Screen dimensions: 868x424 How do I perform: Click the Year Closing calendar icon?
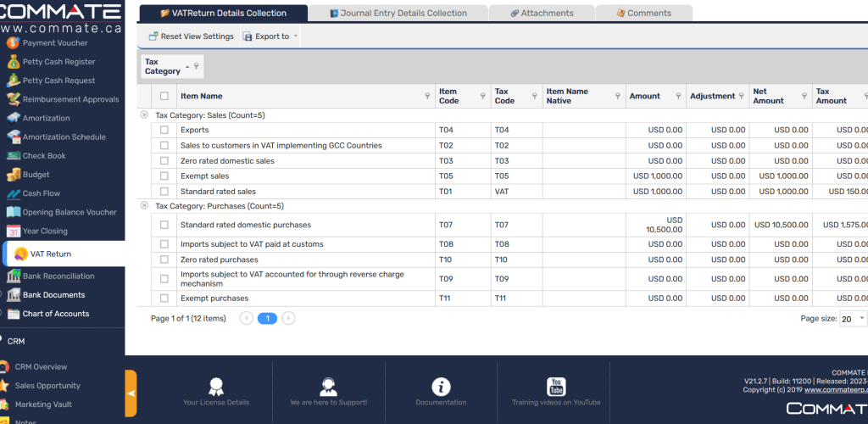click(x=14, y=231)
